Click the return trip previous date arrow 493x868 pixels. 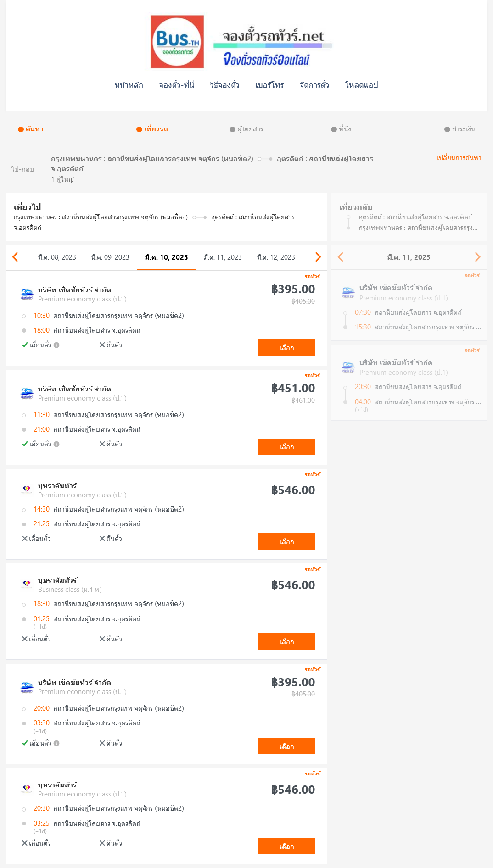point(341,257)
